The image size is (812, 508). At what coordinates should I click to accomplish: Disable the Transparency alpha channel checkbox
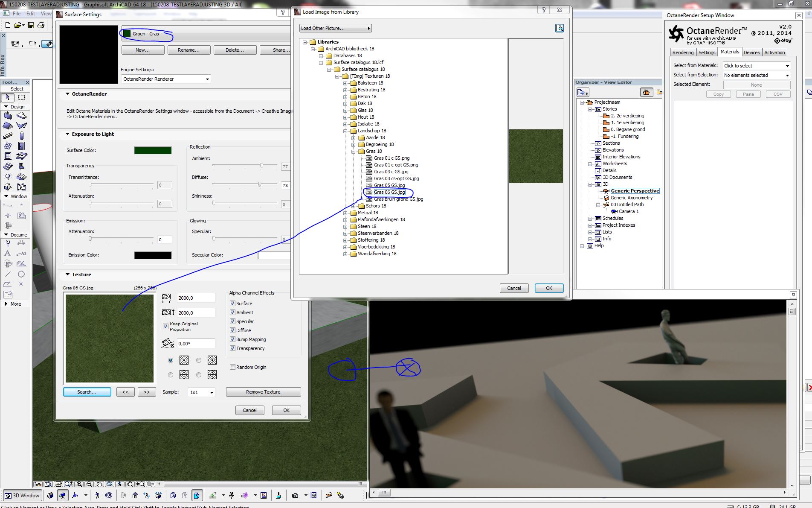pyautogui.click(x=232, y=348)
